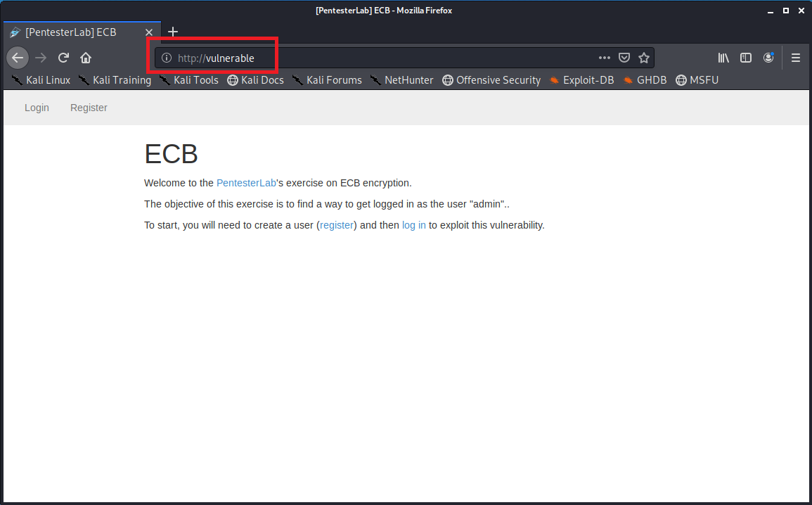Close the Firefox window
Viewport: 812px width, 505px height.
[x=801, y=11]
